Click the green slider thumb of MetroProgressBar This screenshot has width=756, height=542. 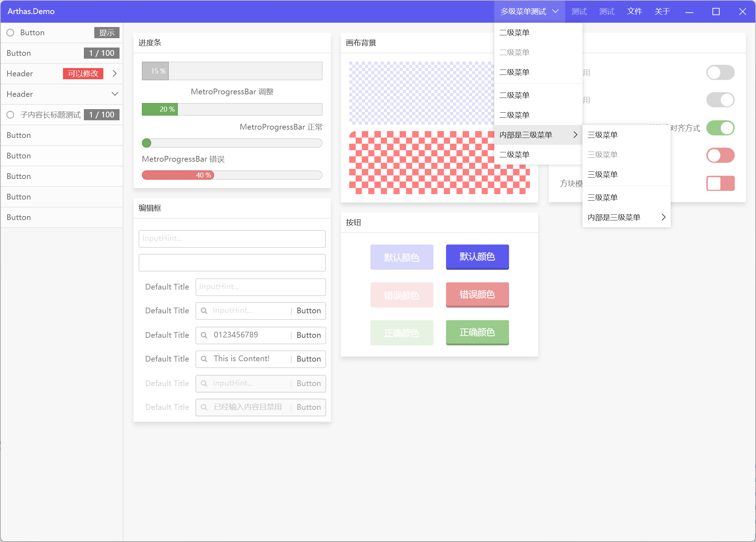pos(147,143)
